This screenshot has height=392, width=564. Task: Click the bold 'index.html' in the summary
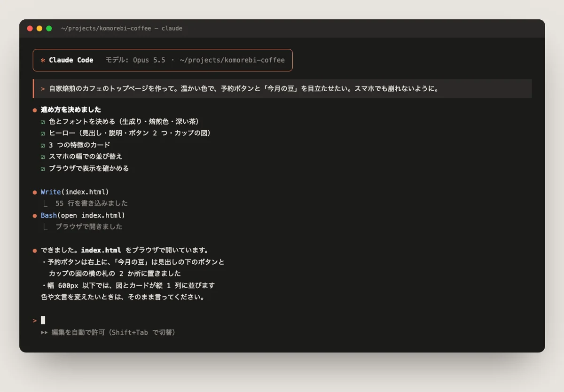point(101,250)
